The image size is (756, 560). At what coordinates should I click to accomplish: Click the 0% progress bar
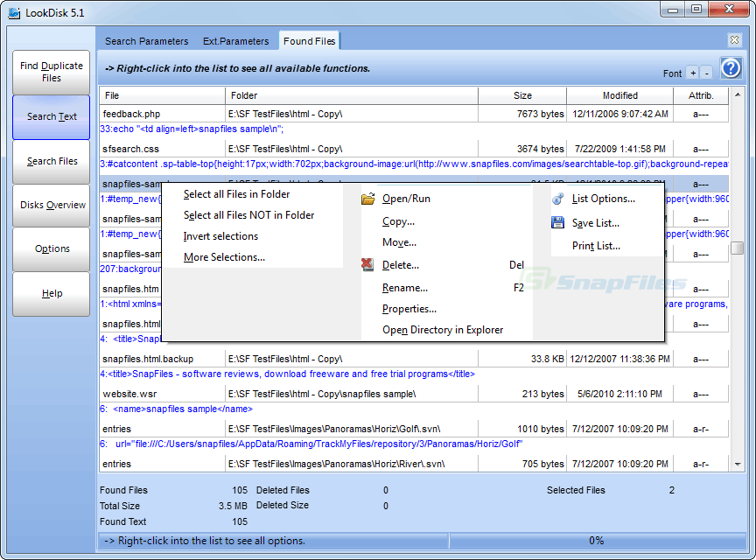(597, 541)
